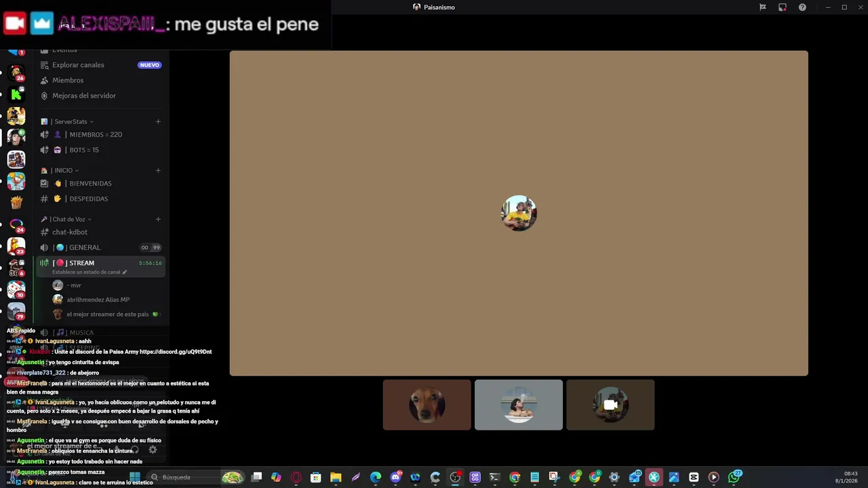Add channel to INICIO category
The height and width of the screenshot is (488, 868).
pos(158,171)
